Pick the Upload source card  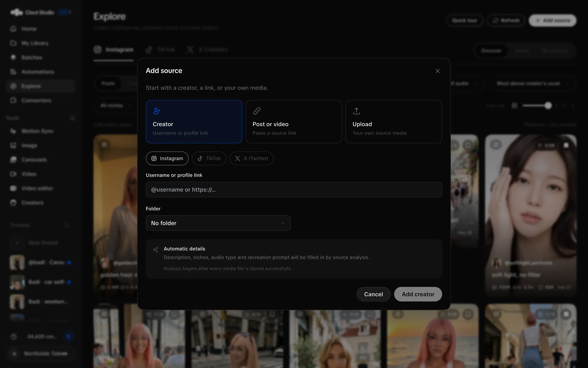[394, 121]
